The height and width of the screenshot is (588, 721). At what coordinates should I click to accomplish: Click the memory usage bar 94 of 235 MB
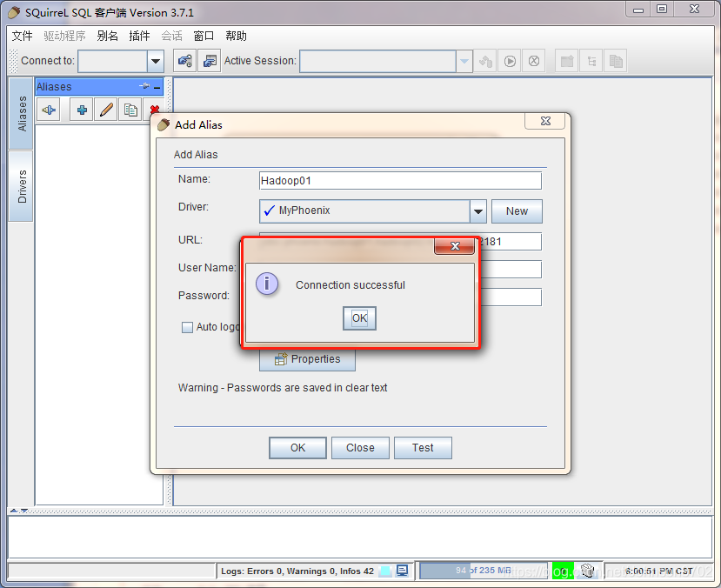coord(484,571)
